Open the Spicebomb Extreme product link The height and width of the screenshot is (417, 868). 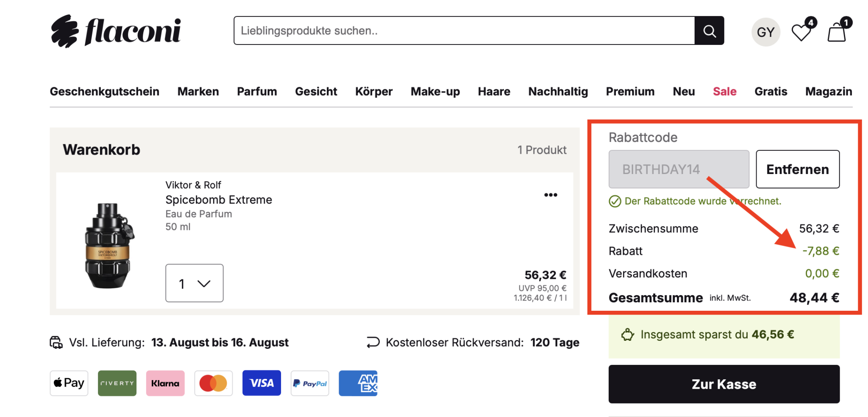pos(219,200)
